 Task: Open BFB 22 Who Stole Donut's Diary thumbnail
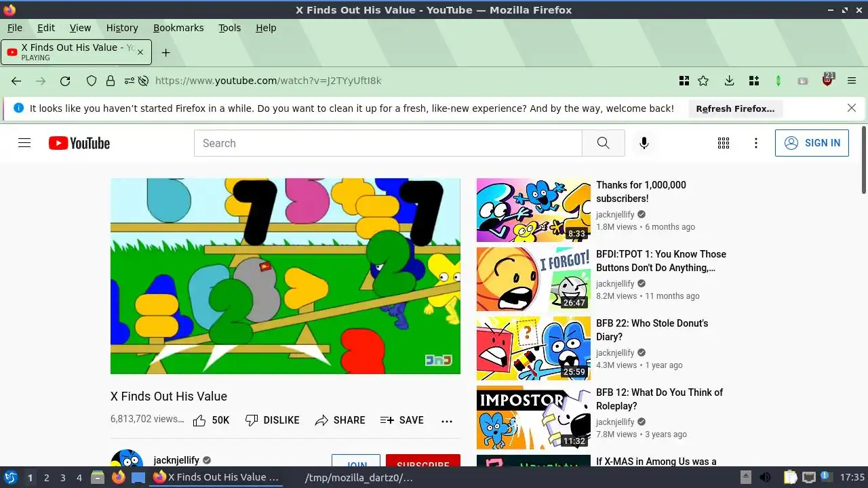[x=534, y=348]
